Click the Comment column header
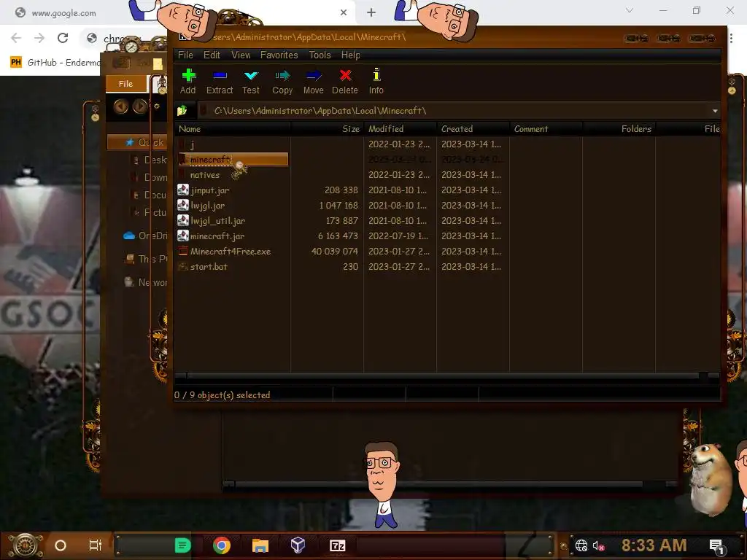The image size is (747, 560). 546,129
